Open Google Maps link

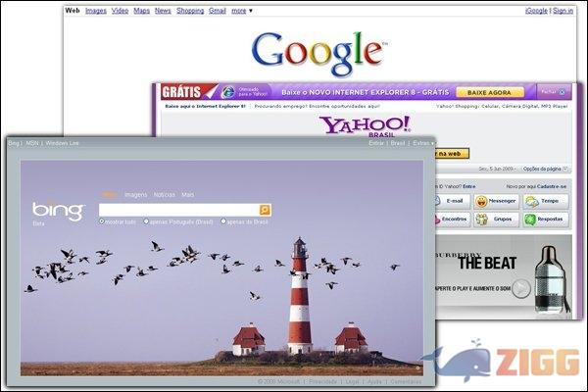(142, 11)
